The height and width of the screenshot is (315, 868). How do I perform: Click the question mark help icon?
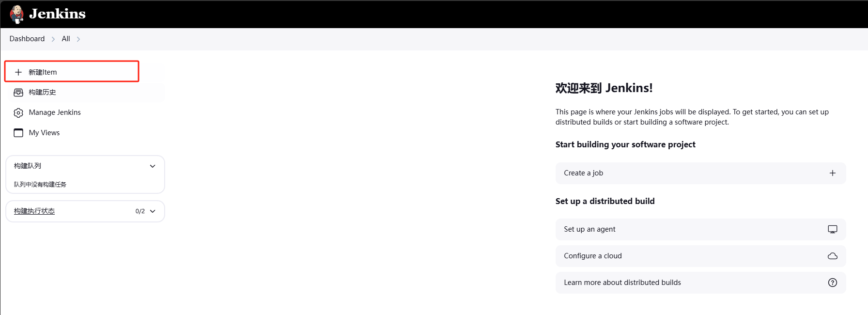[832, 283]
